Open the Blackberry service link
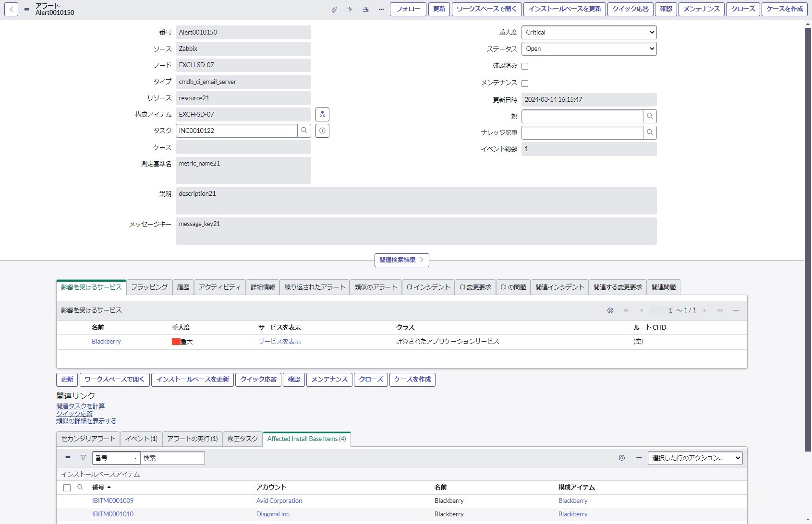The width and height of the screenshot is (812, 524). click(106, 341)
